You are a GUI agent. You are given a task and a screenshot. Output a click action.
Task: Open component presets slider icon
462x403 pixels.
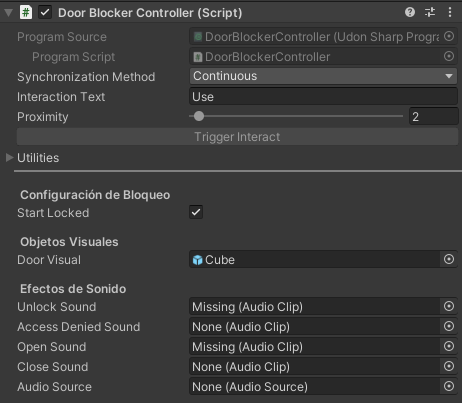(x=430, y=12)
